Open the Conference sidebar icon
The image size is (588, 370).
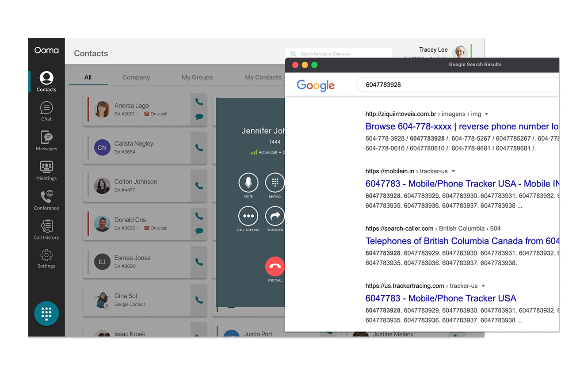[46, 200]
